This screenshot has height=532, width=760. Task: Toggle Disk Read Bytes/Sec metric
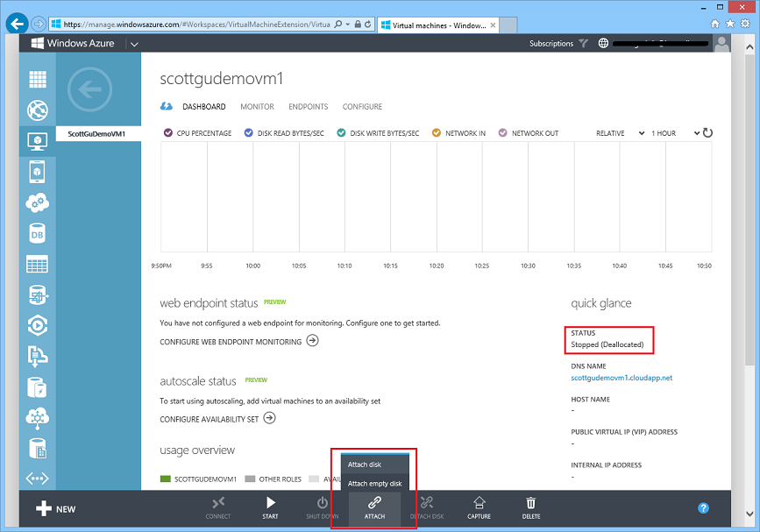(249, 132)
